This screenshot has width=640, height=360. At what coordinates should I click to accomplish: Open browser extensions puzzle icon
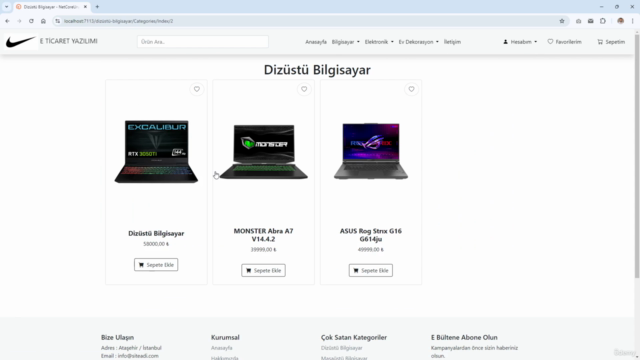click(x=603, y=21)
